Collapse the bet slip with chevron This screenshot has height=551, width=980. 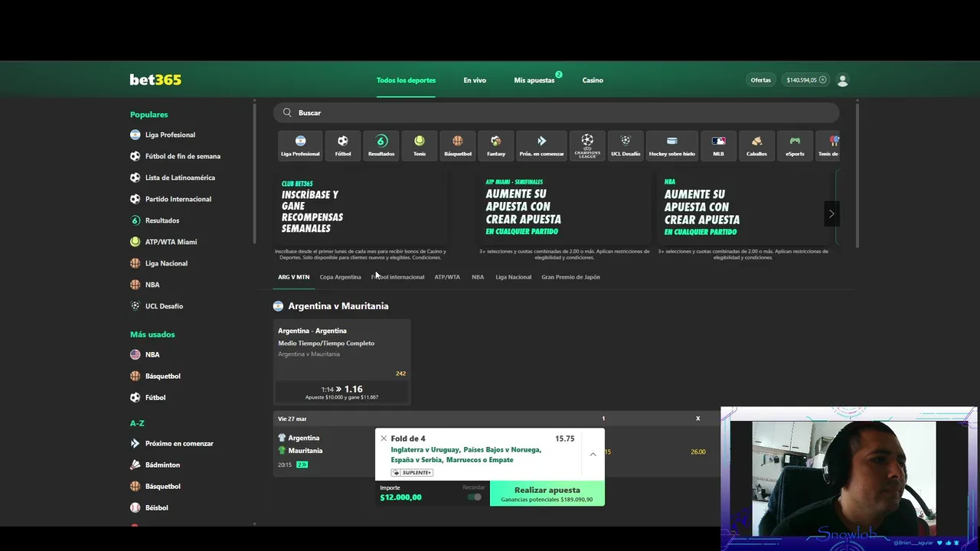pos(593,454)
